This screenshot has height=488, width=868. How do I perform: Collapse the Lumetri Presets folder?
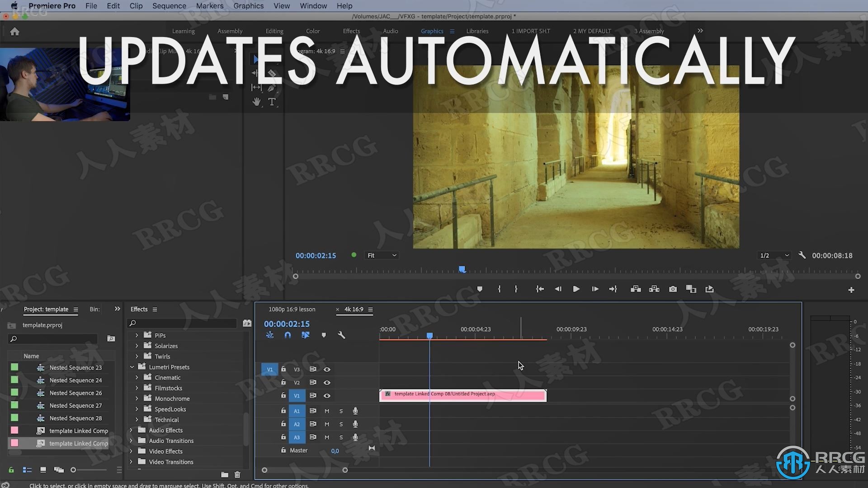click(132, 367)
